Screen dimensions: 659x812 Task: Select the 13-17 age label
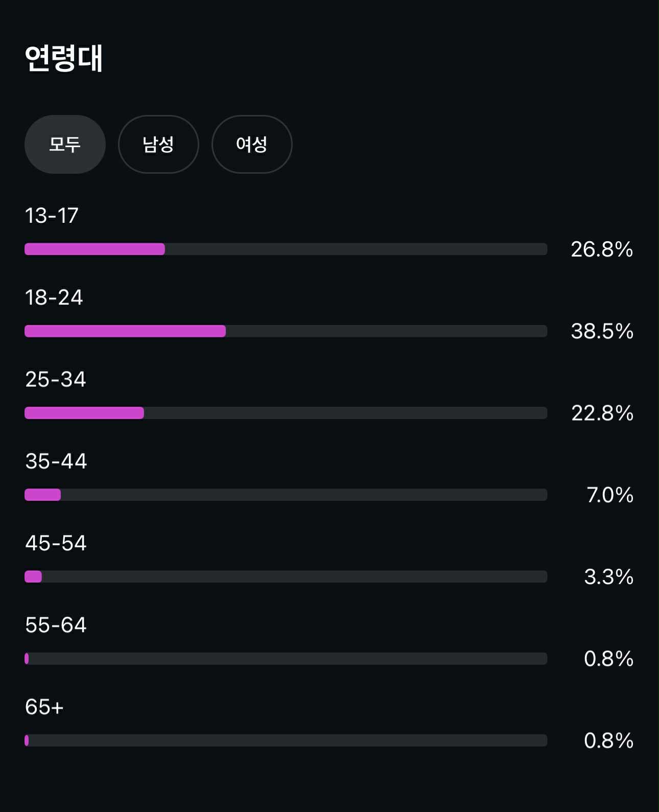(x=52, y=216)
